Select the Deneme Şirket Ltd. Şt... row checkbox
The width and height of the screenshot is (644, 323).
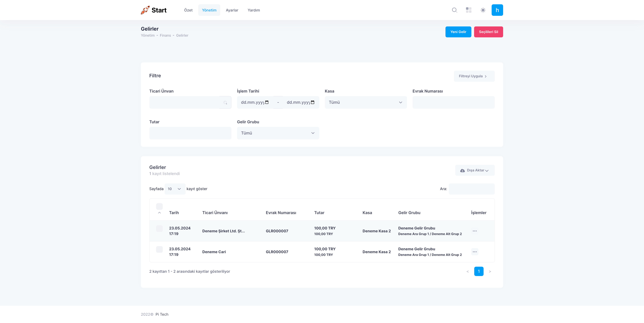pyautogui.click(x=159, y=228)
